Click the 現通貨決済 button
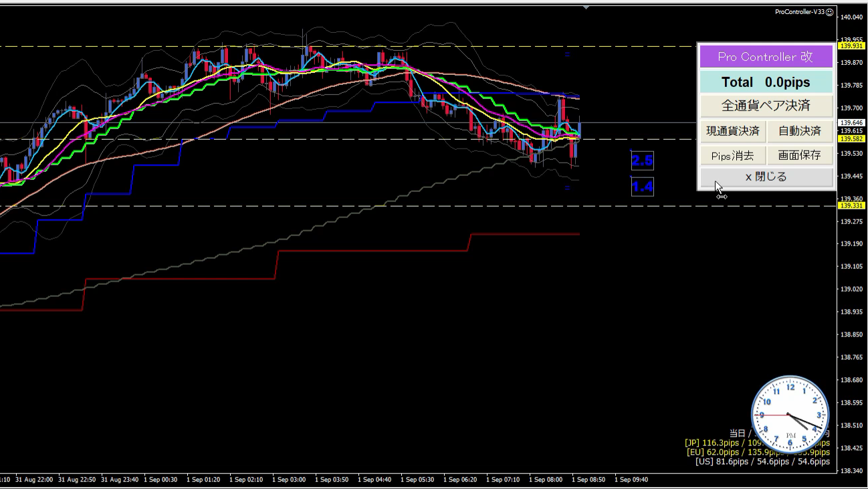 [733, 131]
